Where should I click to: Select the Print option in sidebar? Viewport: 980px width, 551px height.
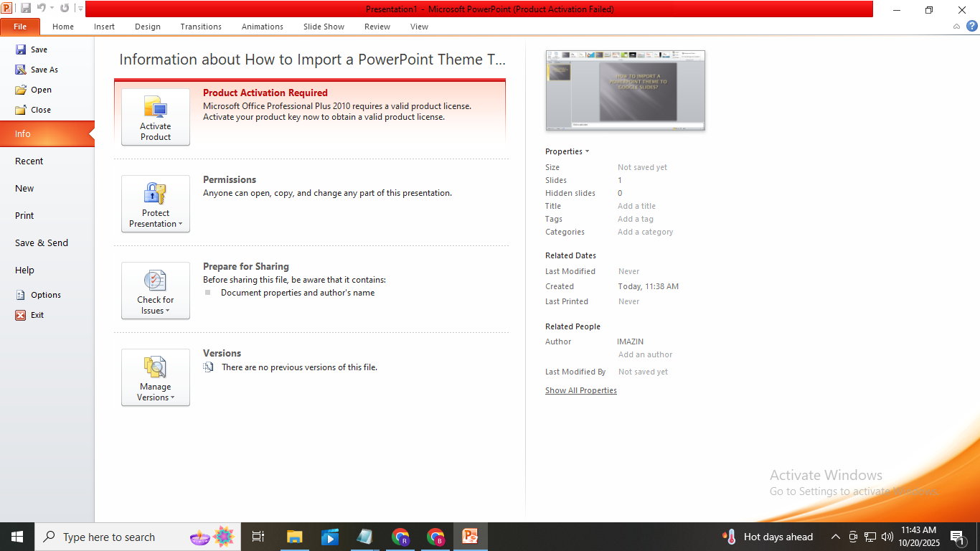24,216
